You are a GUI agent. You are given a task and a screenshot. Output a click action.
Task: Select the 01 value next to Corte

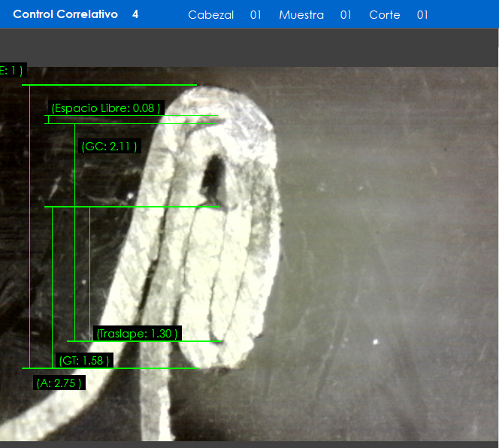[422, 15]
